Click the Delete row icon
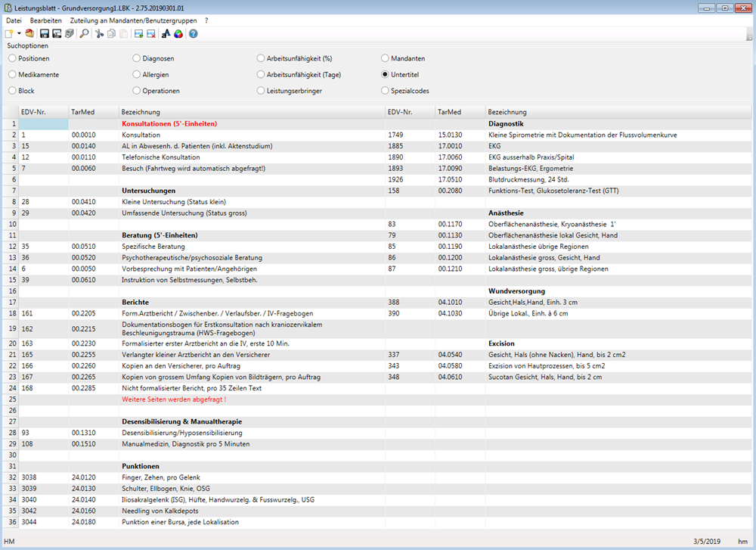The image size is (756, 550). [151, 34]
